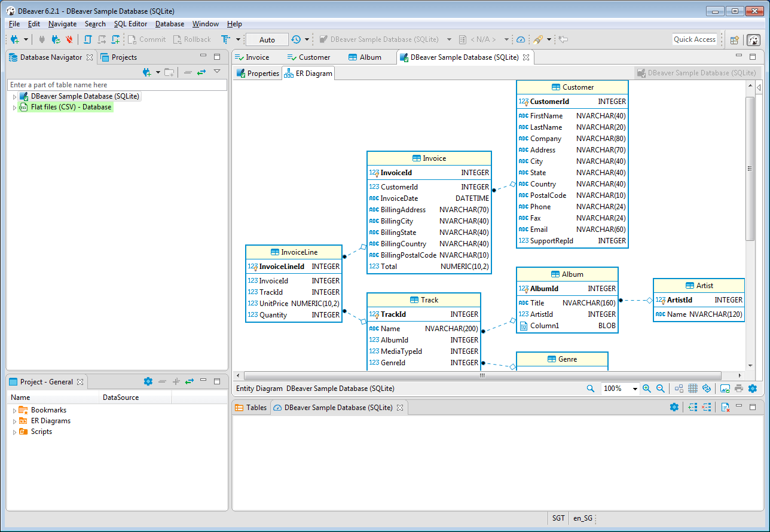Click the red Disconnect plug icon

[69, 39]
